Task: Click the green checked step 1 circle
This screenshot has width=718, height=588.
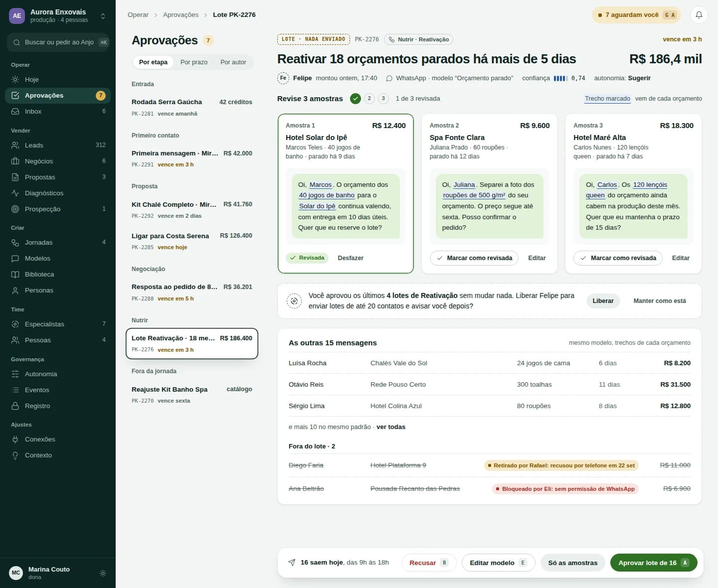Action: 355,99
